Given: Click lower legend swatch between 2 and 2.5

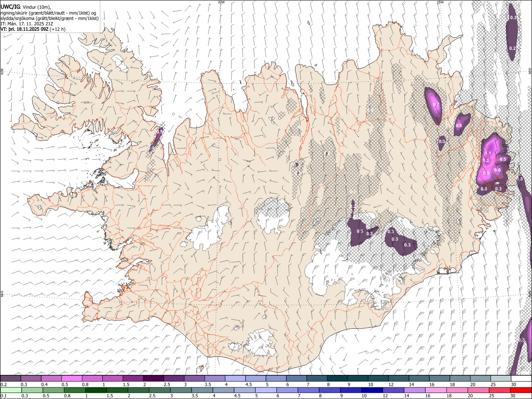Looking at the screenshot, I should pyautogui.click(x=138, y=390).
